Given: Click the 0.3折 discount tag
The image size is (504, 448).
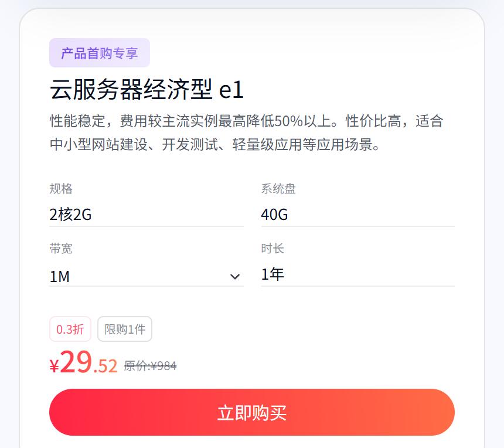Looking at the screenshot, I should coord(70,329).
